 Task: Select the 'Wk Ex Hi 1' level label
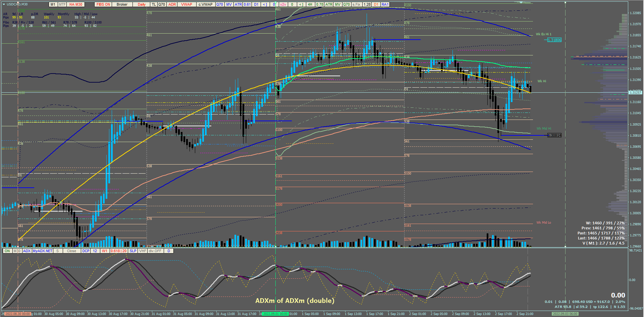click(543, 34)
